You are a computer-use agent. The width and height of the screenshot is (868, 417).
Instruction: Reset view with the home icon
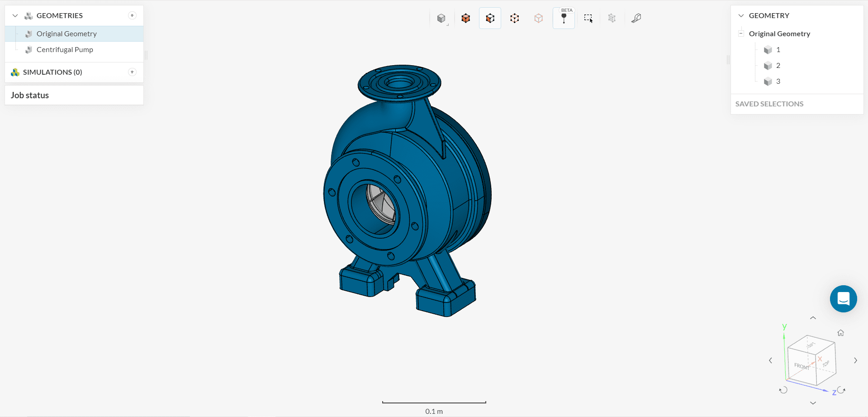[840, 333]
